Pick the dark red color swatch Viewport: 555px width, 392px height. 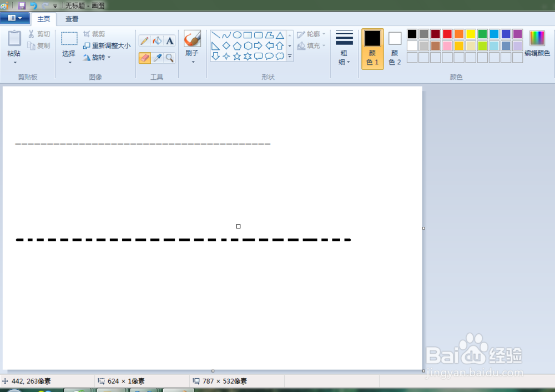pyautogui.click(x=435, y=34)
